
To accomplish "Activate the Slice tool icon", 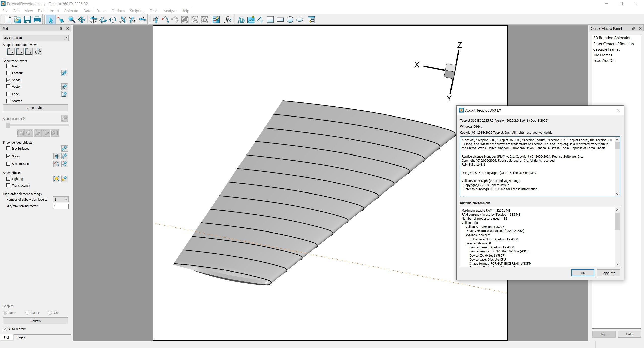I will point(56,156).
